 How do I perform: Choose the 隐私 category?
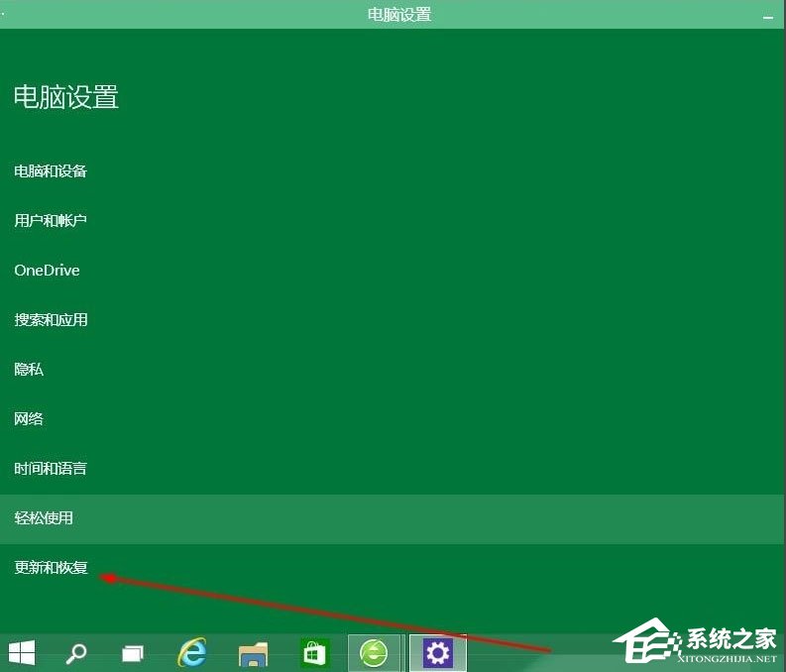(x=29, y=370)
